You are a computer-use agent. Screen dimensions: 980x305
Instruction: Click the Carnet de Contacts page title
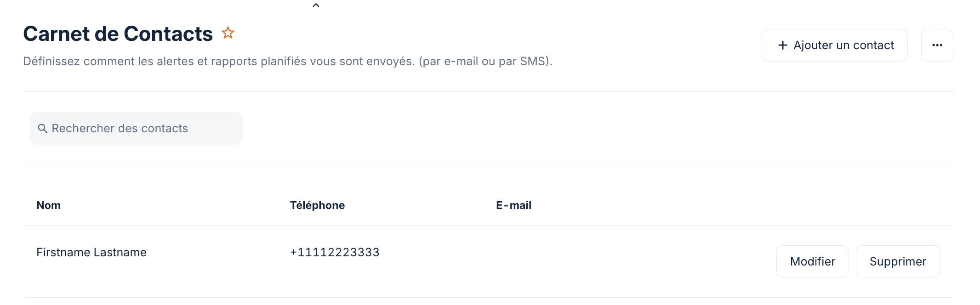(x=118, y=33)
